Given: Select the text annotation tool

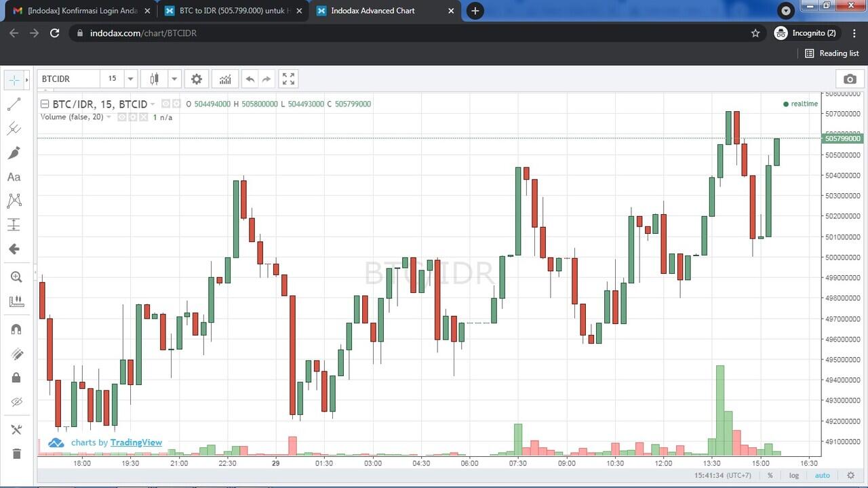Looking at the screenshot, I should [x=14, y=177].
